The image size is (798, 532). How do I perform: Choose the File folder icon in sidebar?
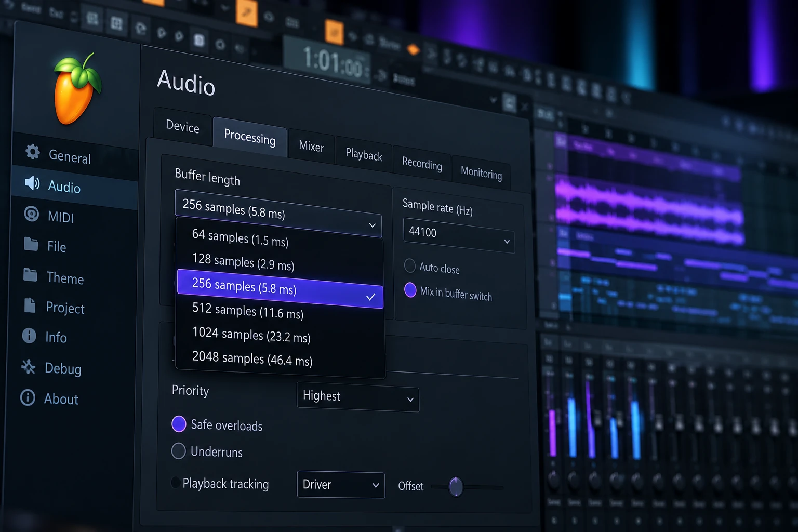[x=31, y=244]
